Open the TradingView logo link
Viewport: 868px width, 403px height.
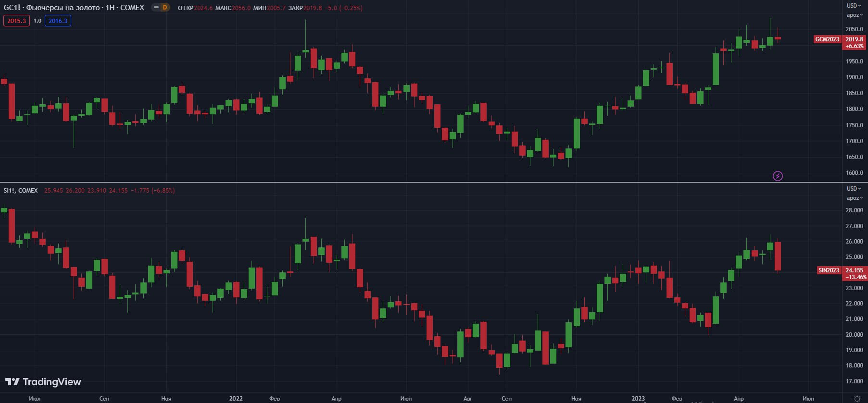point(43,382)
